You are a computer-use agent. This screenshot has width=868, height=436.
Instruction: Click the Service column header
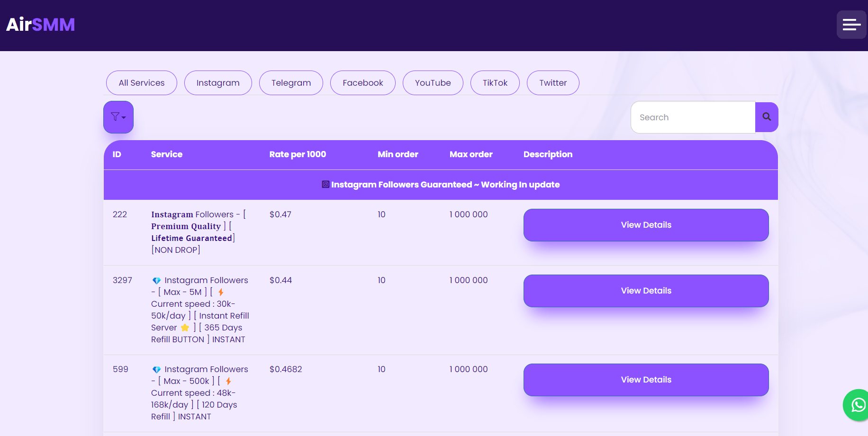pyautogui.click(x=166, y=154)
